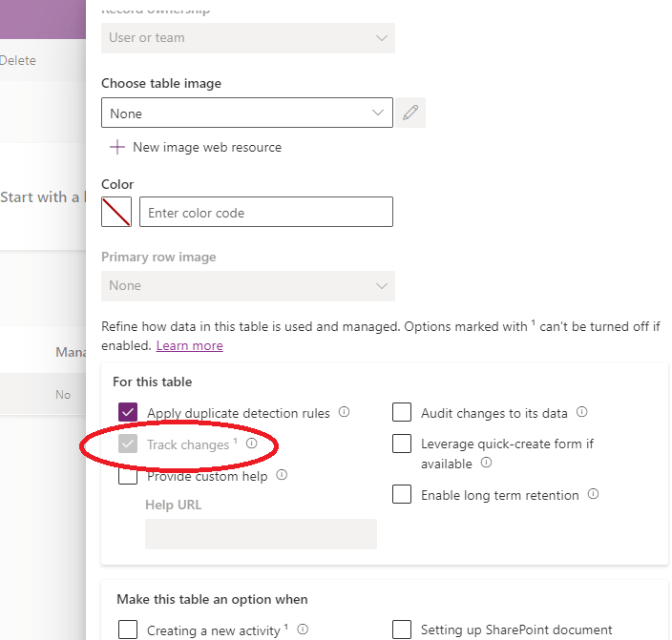Click info icon next to Leverage quick-create form
The height and width of the screenshot is (640, 672).
486,463
